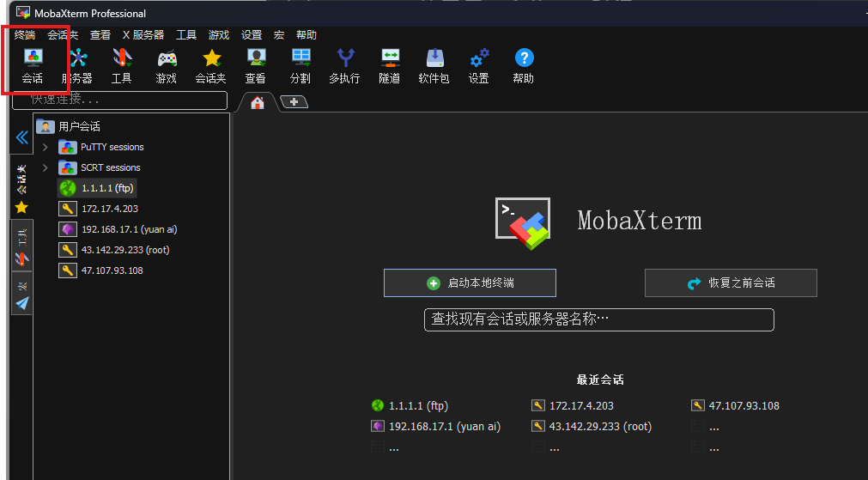Screen dimensions: 868x480
Task: Expand the SCRT sessions folder
Action: tap(46, 167)
